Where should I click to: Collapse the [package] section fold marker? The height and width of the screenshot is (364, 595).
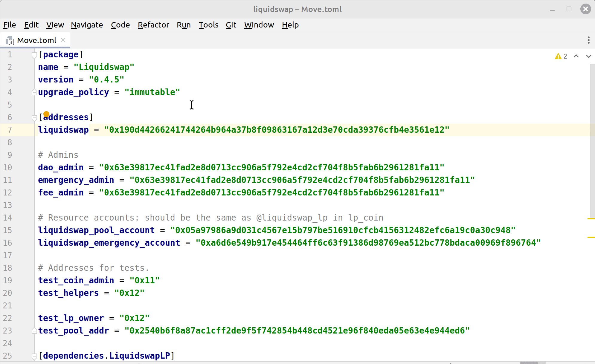pos(34,55)
